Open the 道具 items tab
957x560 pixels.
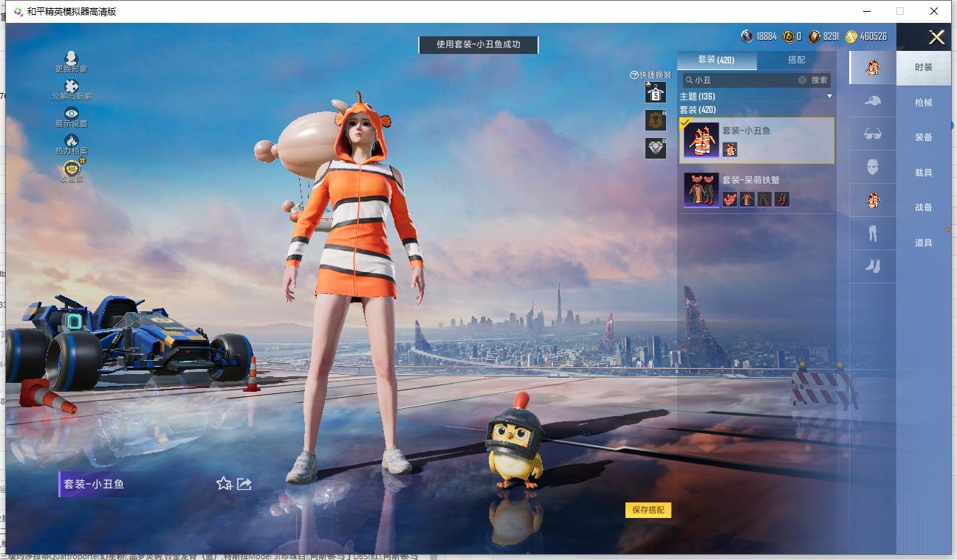924,243
